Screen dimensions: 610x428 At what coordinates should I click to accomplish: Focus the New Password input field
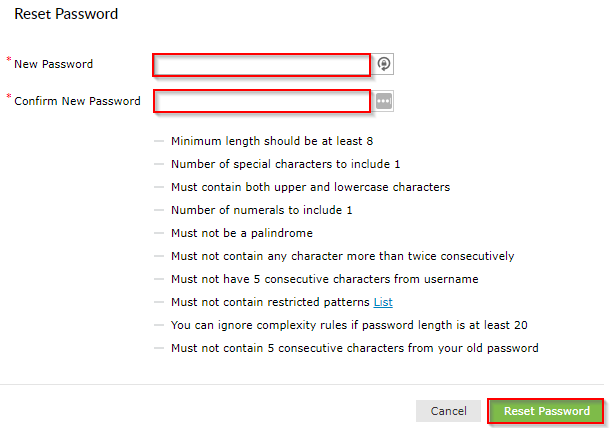[262, 65]
